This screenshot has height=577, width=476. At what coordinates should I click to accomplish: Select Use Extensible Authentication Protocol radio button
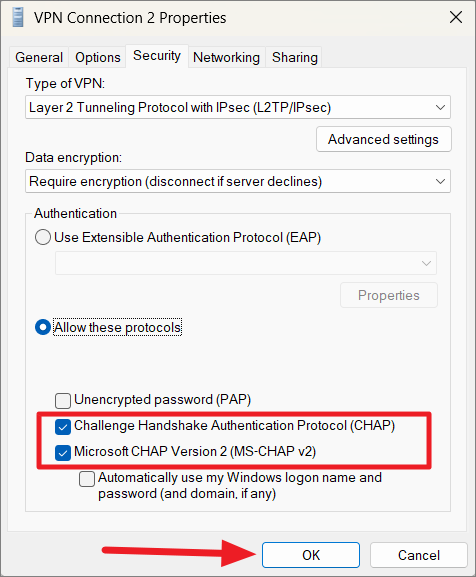pos(43,237)
